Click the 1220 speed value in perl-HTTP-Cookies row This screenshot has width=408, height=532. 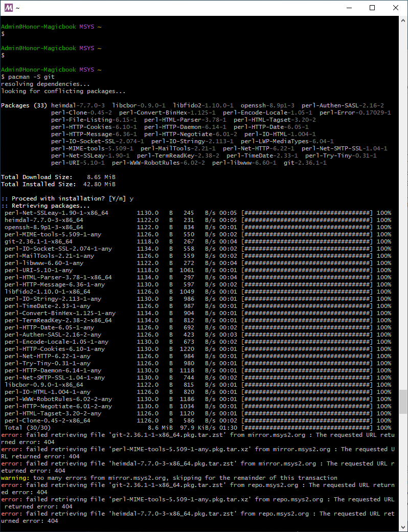[187, 349]
